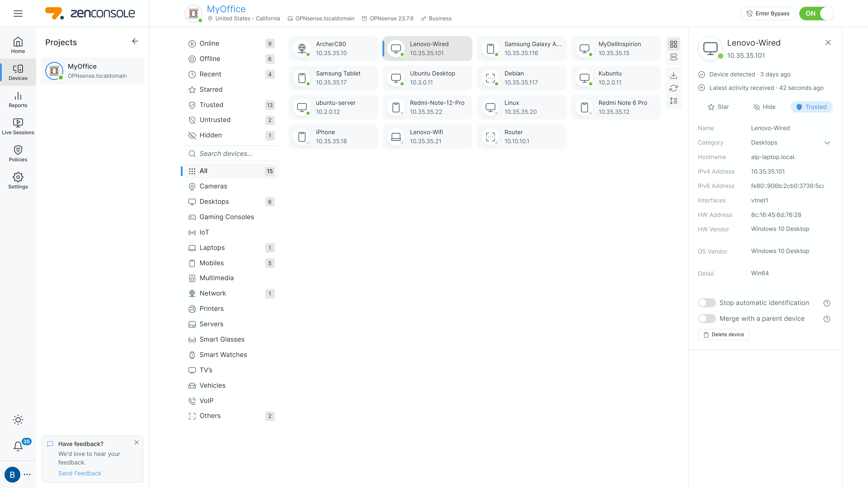The width and height of the screenshot is (868, 488).
Task: Enable Merge with a parent device
Action: [x=707, y=319]
